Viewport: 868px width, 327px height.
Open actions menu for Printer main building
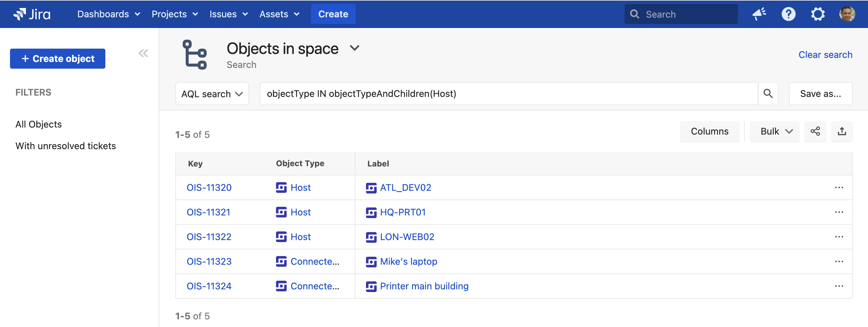click(839, 286)
